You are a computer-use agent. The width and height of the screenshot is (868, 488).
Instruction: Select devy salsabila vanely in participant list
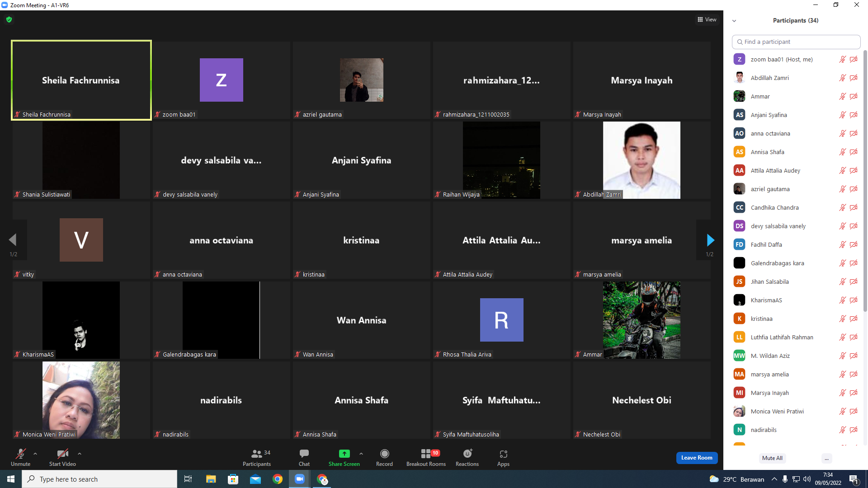[796, 226]
